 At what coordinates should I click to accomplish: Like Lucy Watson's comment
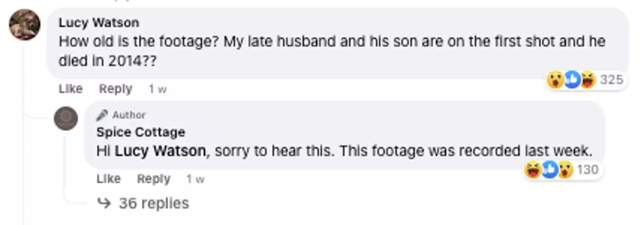71,89
